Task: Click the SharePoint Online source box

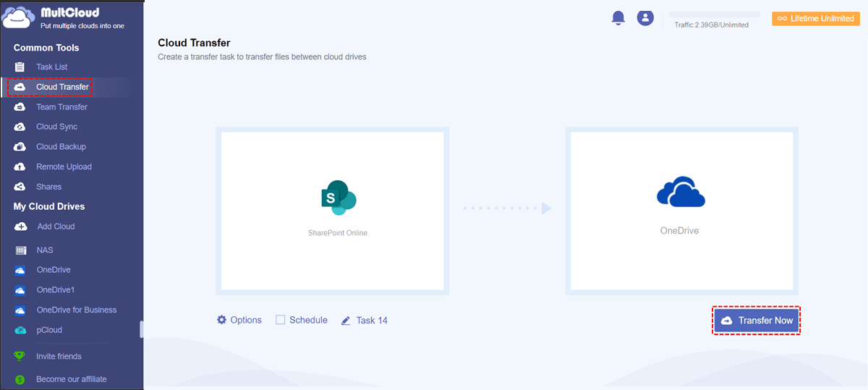Action: [x=332, y=211]
